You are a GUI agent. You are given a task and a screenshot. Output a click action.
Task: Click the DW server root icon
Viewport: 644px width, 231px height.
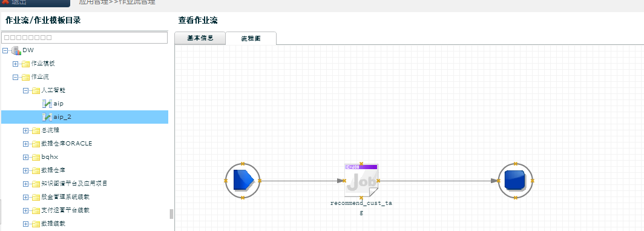coord(16,51)
